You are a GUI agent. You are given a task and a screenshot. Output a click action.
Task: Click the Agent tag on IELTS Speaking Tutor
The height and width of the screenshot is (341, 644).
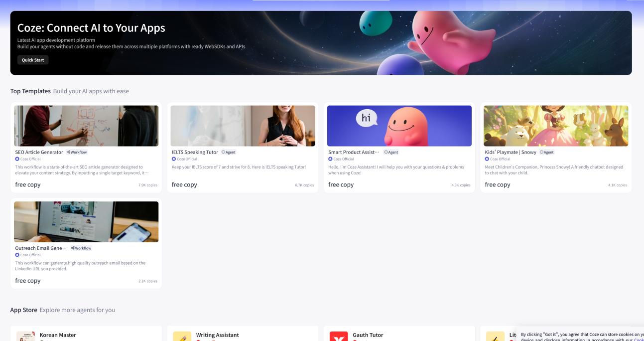pyautogui.click(x=229, y=152)
